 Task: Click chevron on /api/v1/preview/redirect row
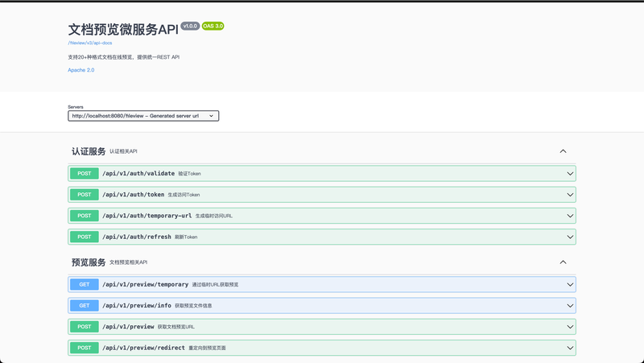pos(570,348)
